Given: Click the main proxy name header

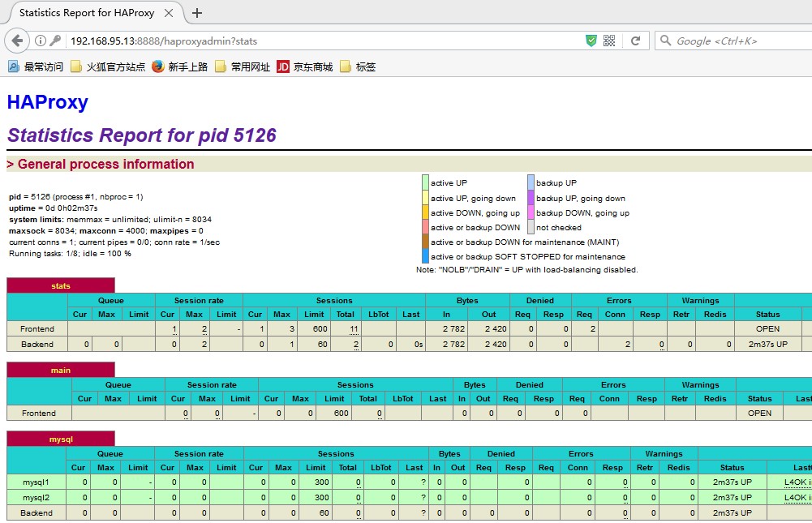Looking at the screenshot, I should click(61, 371).
